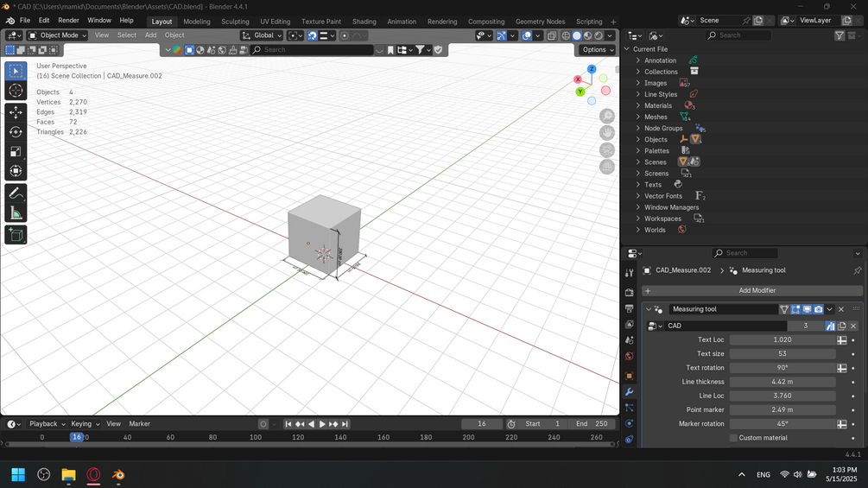Toggle fake user on CAD node group

click(830, 326)
